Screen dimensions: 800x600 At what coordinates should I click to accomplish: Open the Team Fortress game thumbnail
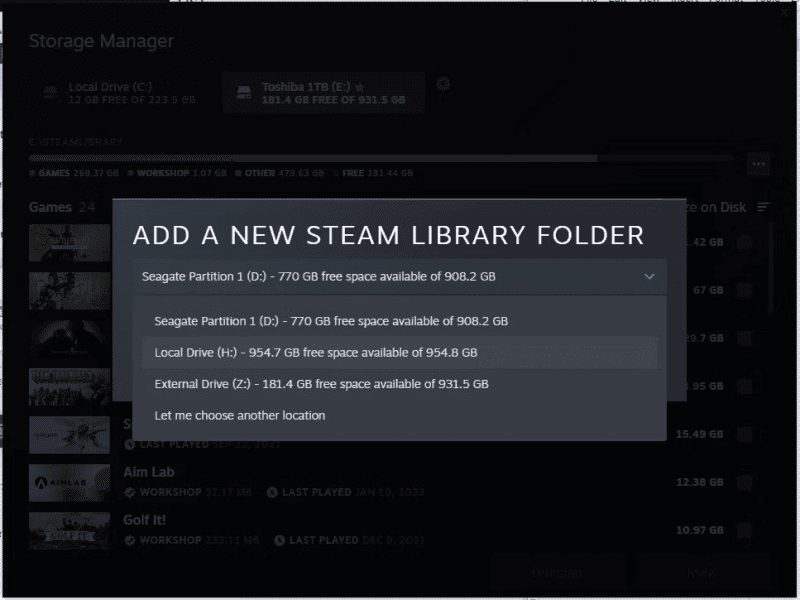click(x=69, y=387)
